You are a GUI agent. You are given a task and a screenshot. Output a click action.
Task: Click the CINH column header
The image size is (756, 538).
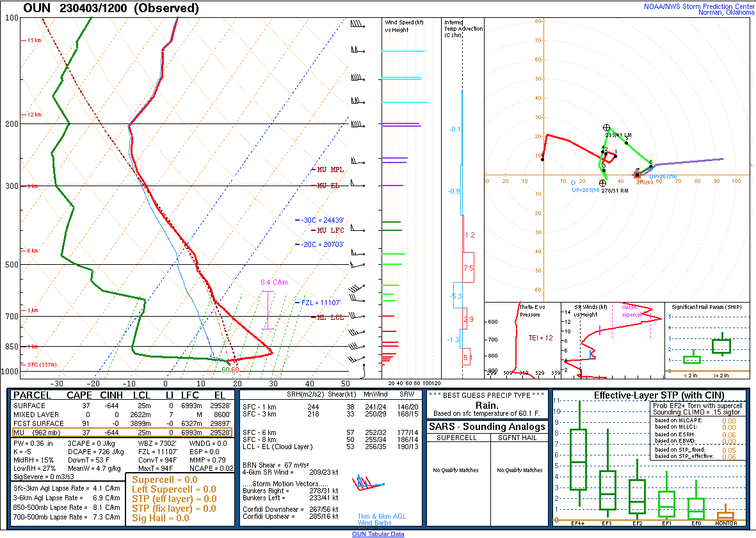tap(111, 395)
